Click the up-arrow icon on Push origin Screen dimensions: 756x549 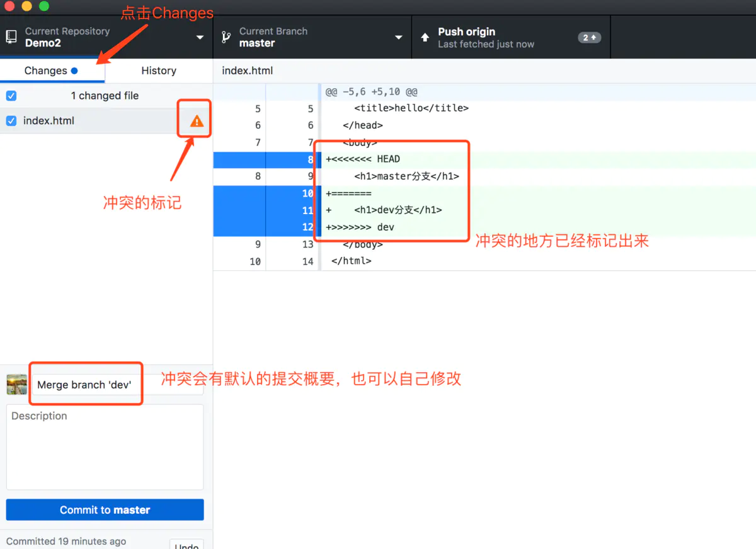point(424,37)
